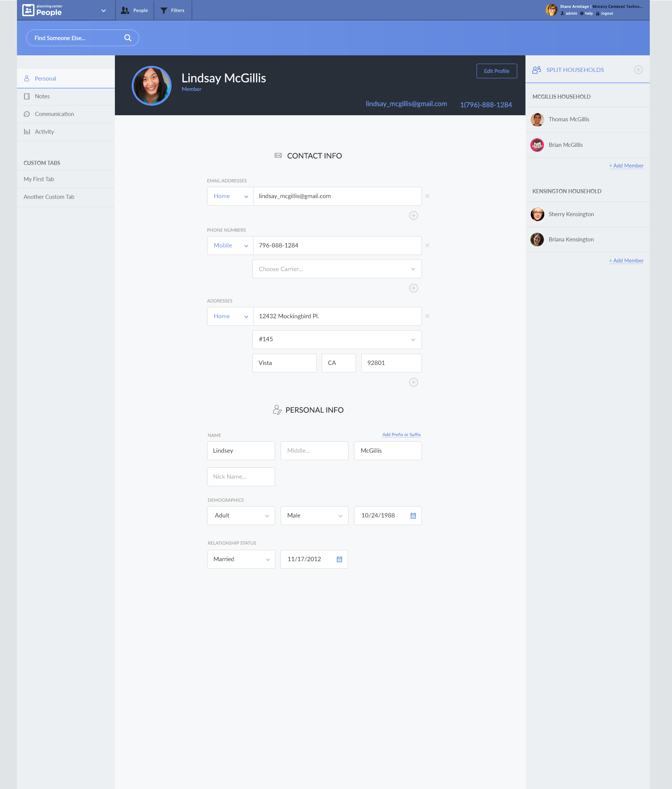Viewport: 672px width, 789px height.
Task: Click the Edit Profile button
Action: [496, 71]
